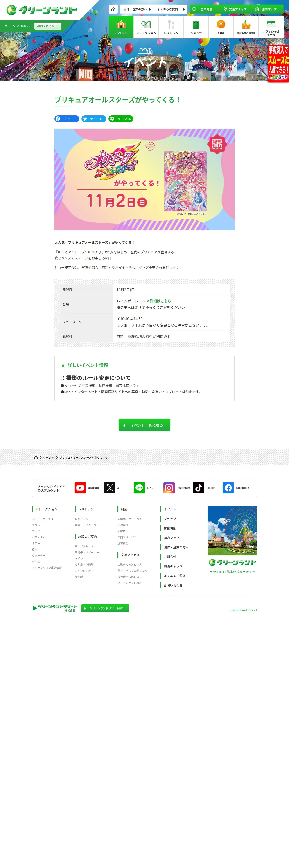Share the event on Facebook
Image resolution: width=289 pixels, height=868 pixels.
(x=67, y=119)
